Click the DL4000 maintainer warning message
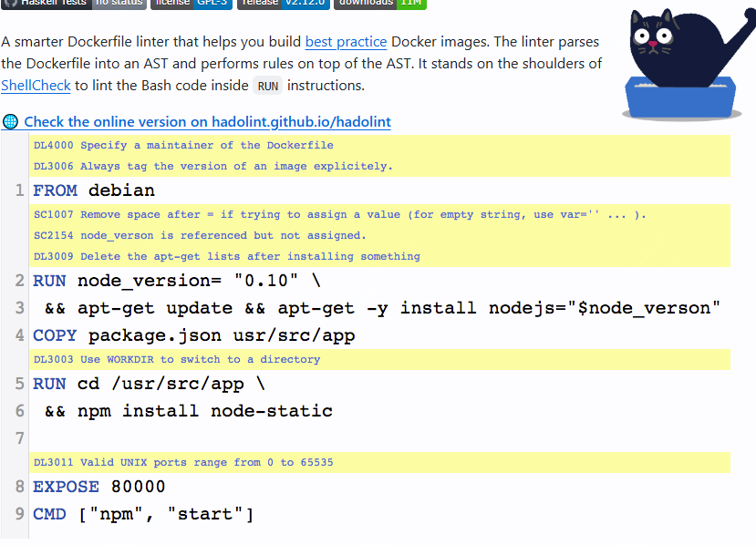The image size is (756, 545). [183, 145]
